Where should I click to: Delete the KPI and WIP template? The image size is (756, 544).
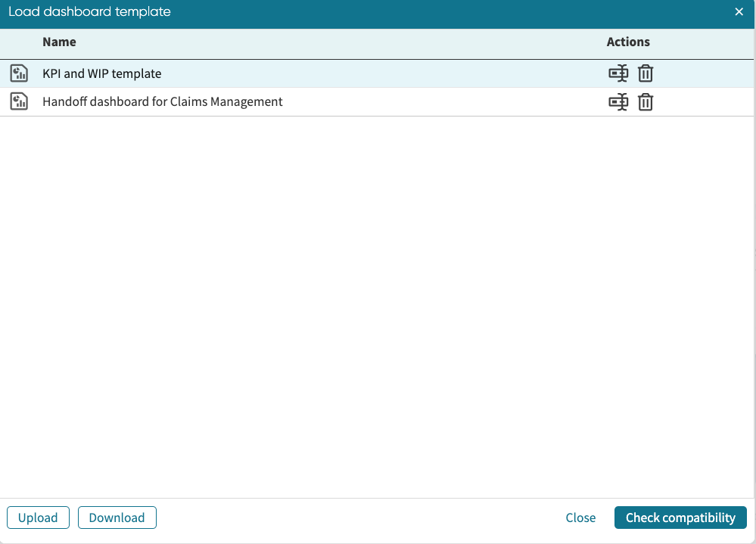coord(646,73)
